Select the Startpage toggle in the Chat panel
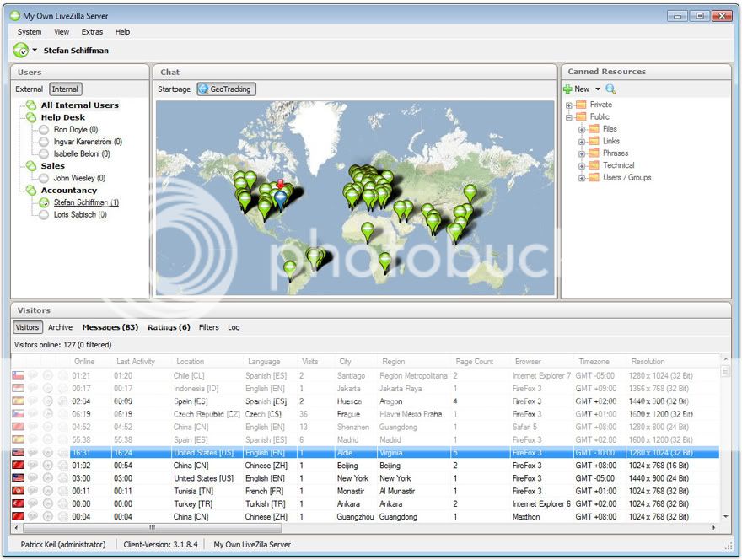Screen dimensions: 742x560 [x=175, y=89]
